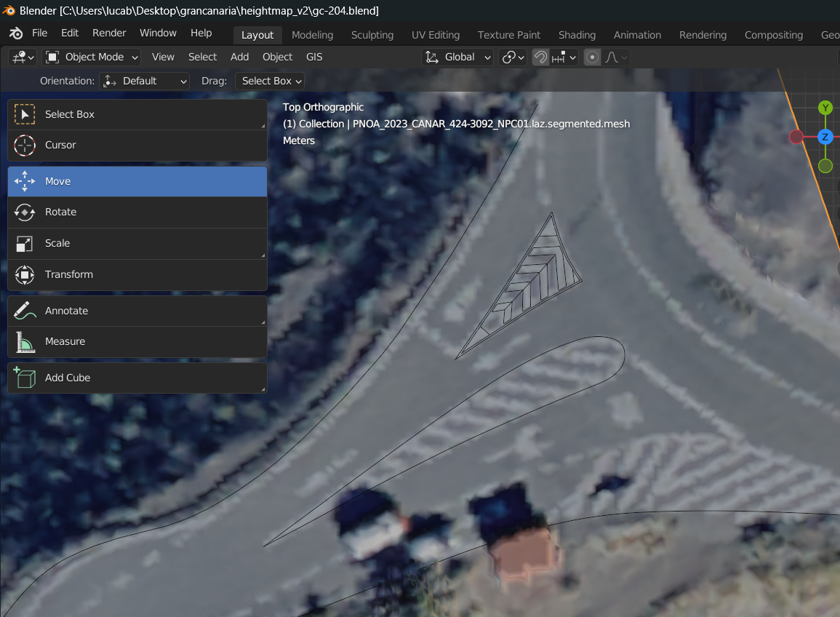This screenshot has height=617, width=840.
Task: Switch to the Modeling workspace tab
Action: click(312, 35)
